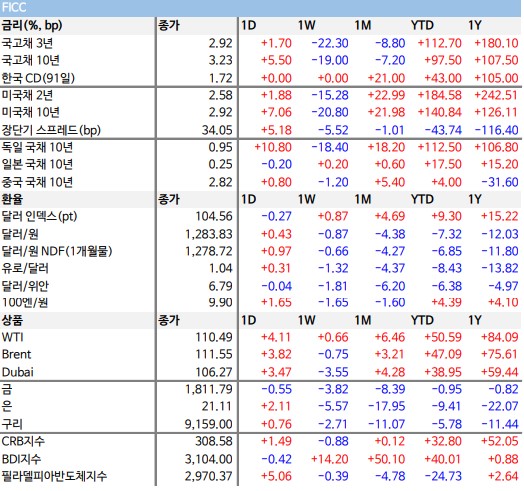Select the 독일 국채 10년 1D value +10.80
Viewport: 524px width, 491px height.
pos(273,147)
